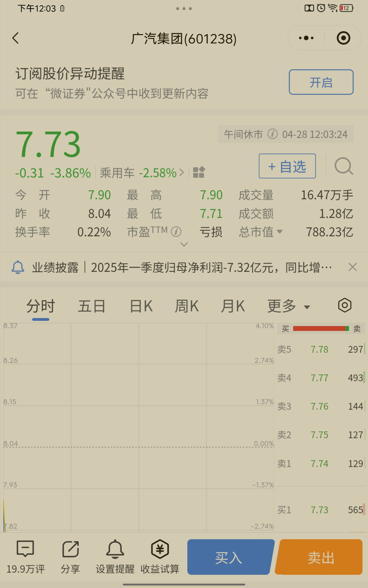The height and width of the screenshot is (588, 368).
Task: Expand more quote details with down chevron
Action: pos(184,244)
